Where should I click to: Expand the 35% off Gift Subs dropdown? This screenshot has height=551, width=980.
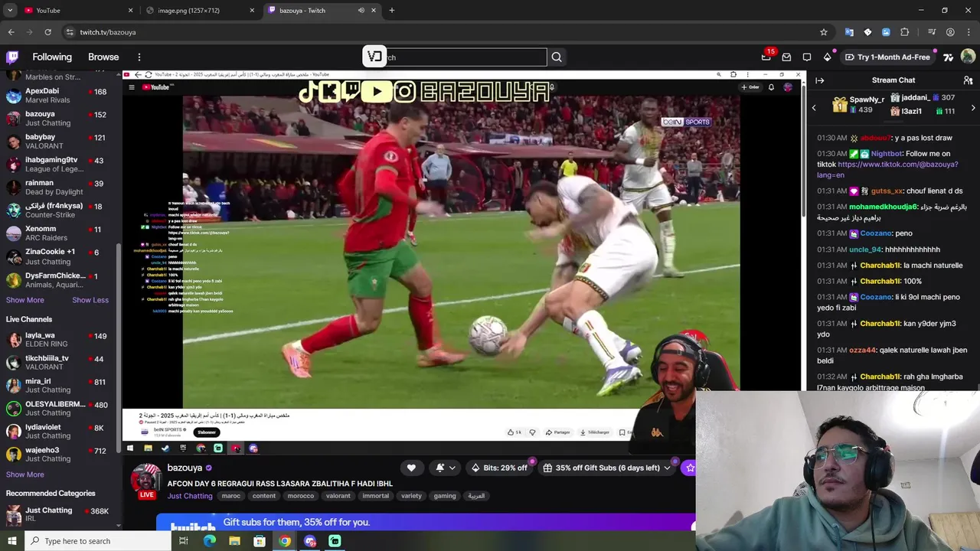pos(667,468)
